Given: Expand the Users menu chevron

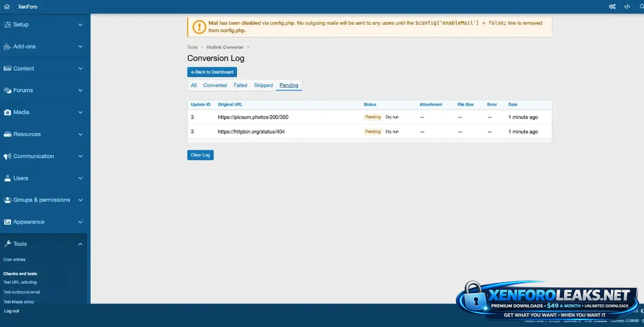Looking at the screenshot, I should [80, 178].
